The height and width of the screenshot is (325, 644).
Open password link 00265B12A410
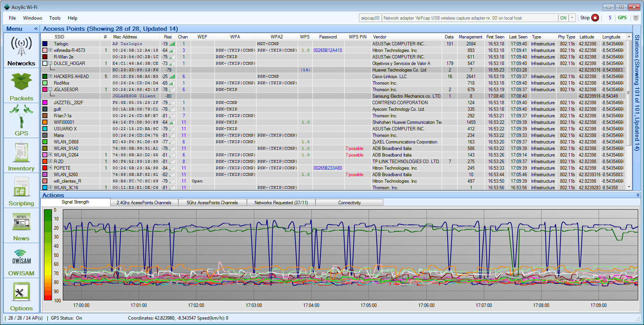coord(328,50)
